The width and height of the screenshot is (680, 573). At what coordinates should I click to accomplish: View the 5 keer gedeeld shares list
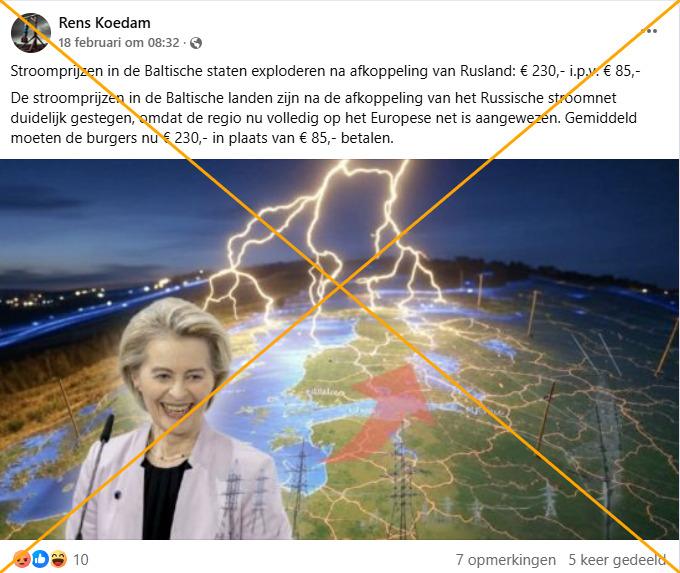617,560
